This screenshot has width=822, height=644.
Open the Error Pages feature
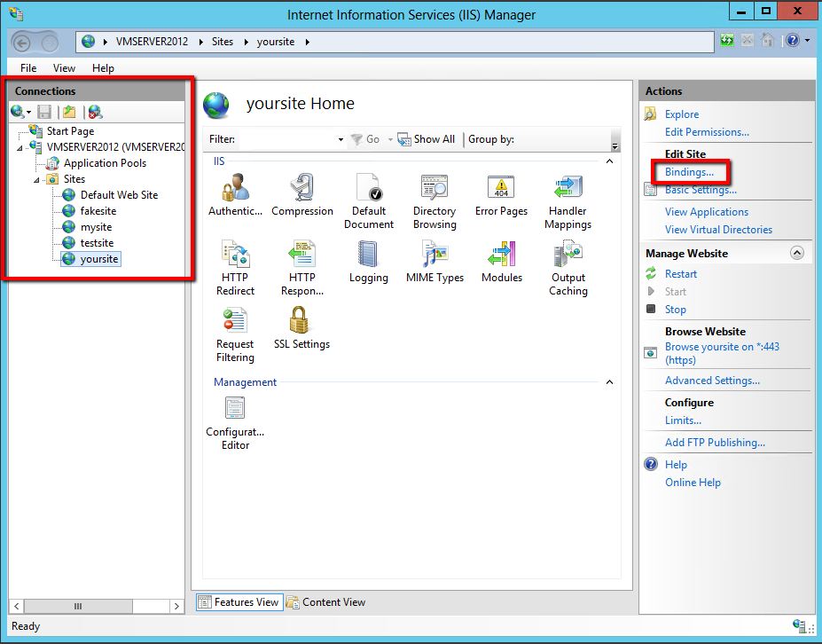tap(501, 188)
